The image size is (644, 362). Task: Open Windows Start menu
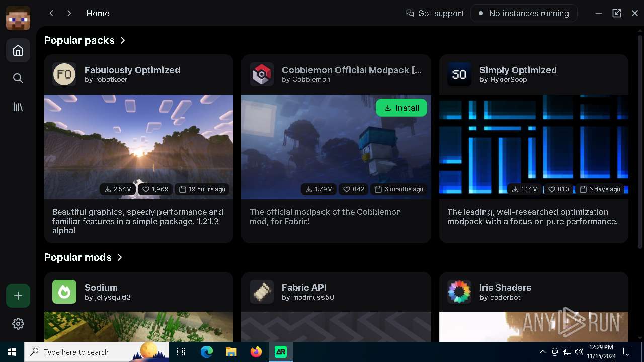pos(12,352)
